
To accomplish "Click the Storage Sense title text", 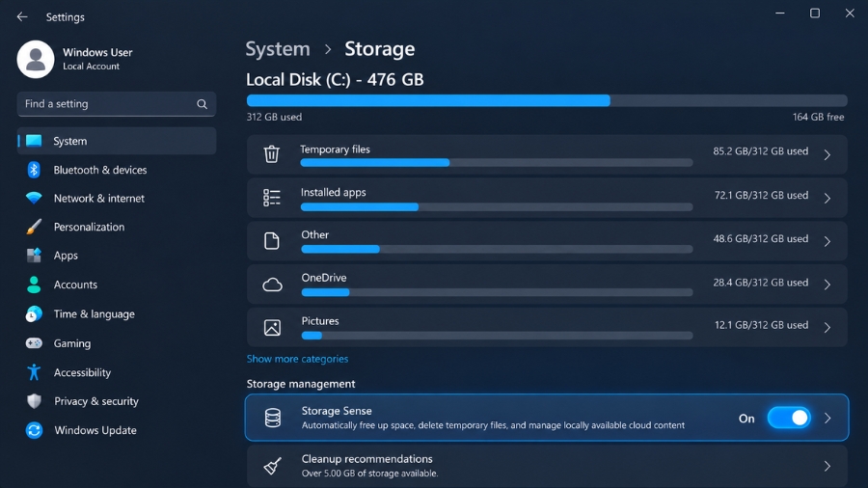I will click(x=337, y=411).
